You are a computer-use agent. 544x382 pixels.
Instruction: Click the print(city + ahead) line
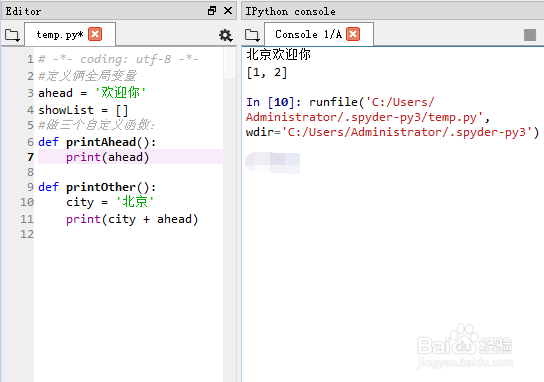(132, 220)
